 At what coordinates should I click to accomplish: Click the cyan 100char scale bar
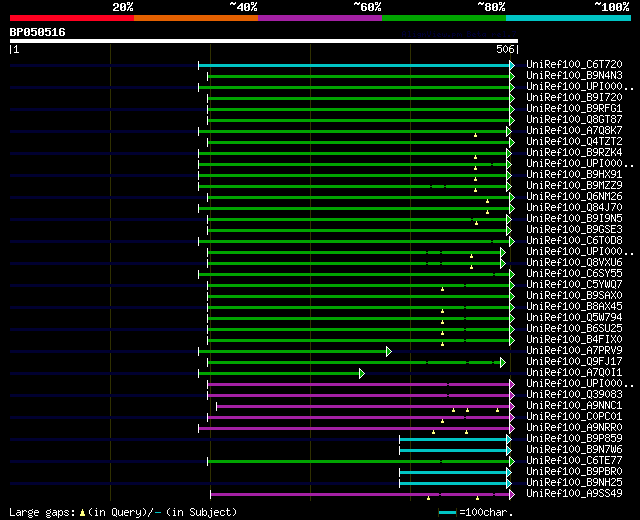447,513
